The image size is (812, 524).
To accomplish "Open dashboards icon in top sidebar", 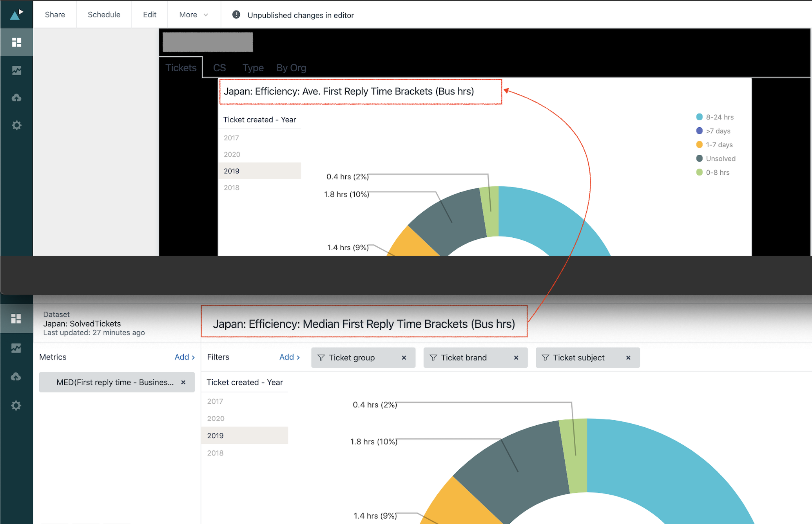I will (x=16, y=42).
